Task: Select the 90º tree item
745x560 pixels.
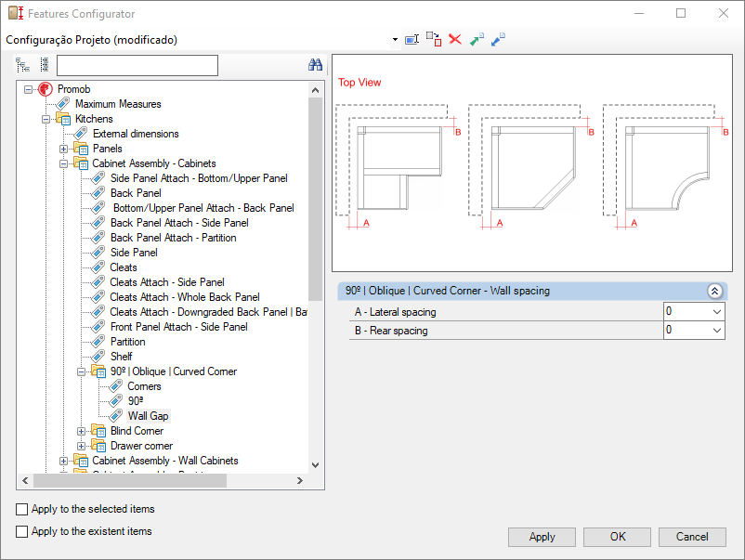Action: [x=136, y=401]
